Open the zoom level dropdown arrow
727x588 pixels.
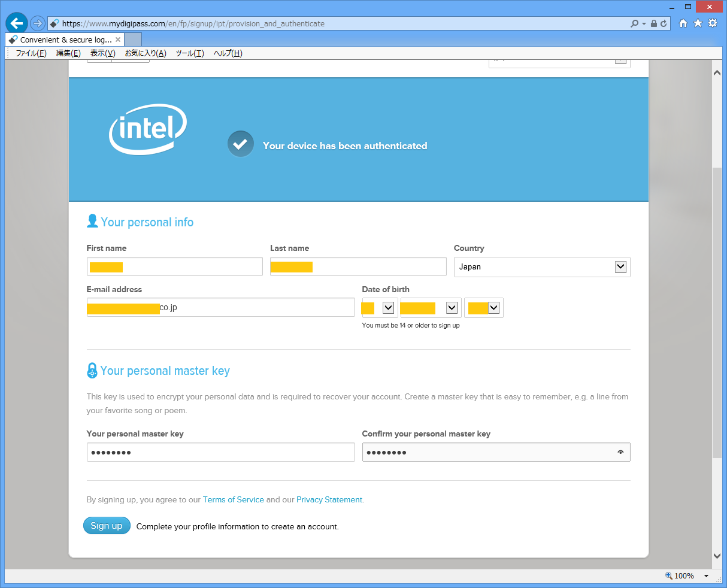[706, 576]
